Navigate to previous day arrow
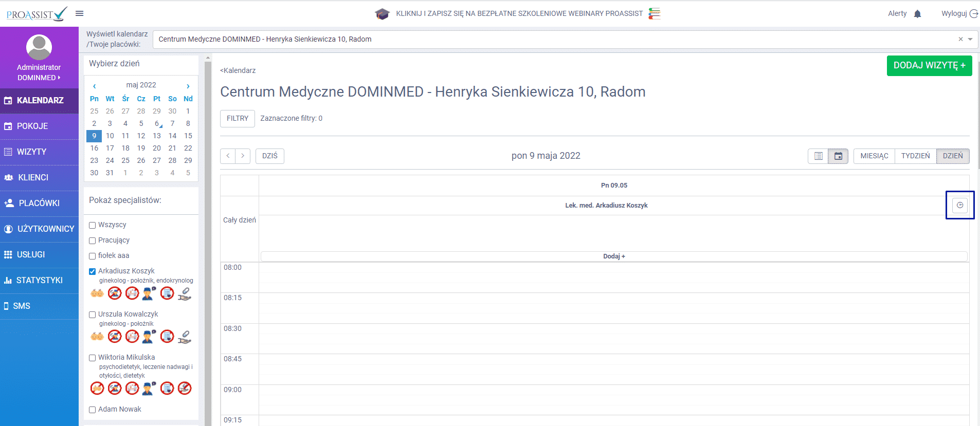 click(x=228, y=156)
